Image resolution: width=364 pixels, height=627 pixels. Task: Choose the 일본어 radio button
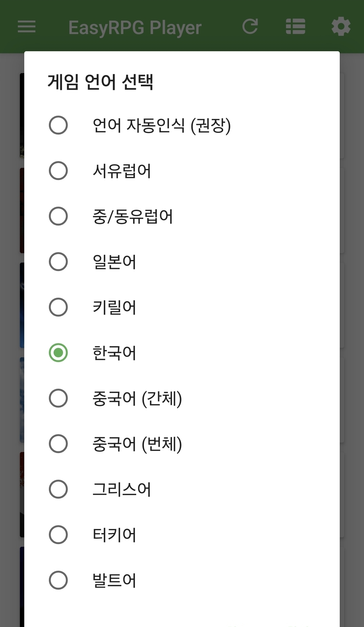click(58, 262)
